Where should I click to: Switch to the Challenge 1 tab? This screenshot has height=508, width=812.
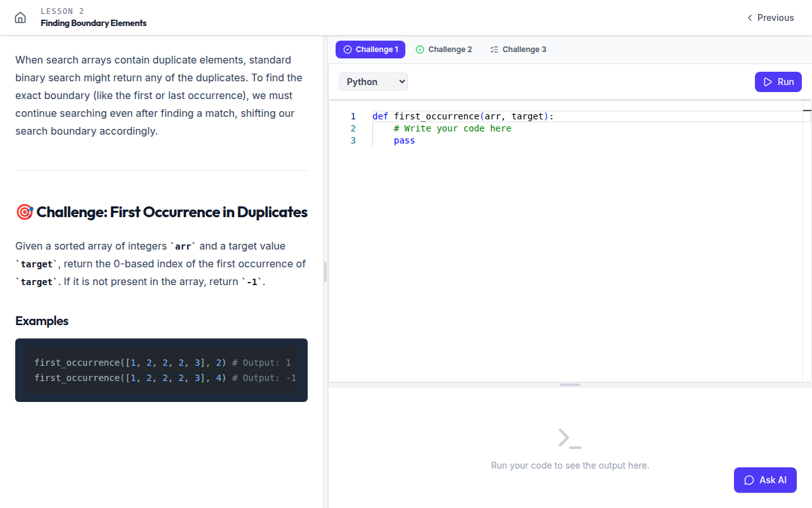[370, 50]
